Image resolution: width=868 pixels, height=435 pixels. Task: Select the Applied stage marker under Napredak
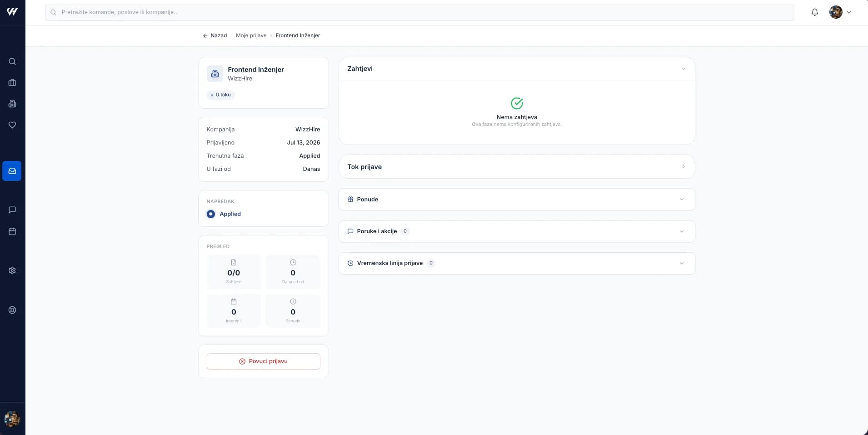pyautogui.click(x=211, y=214)
